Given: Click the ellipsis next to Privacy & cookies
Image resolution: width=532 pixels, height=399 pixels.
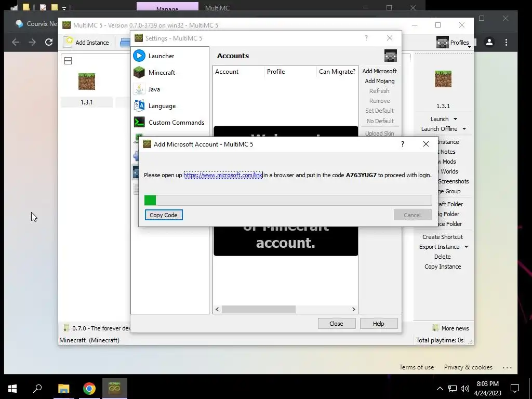Looking at the screenshot, I should click(507, 367).
